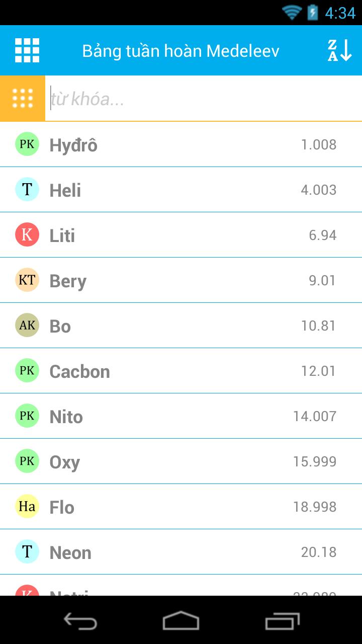The width and height of the screenshot is (362, 644).
Task: Type in the "từ khóa..." search field
Action: click(x=201, y=99)
